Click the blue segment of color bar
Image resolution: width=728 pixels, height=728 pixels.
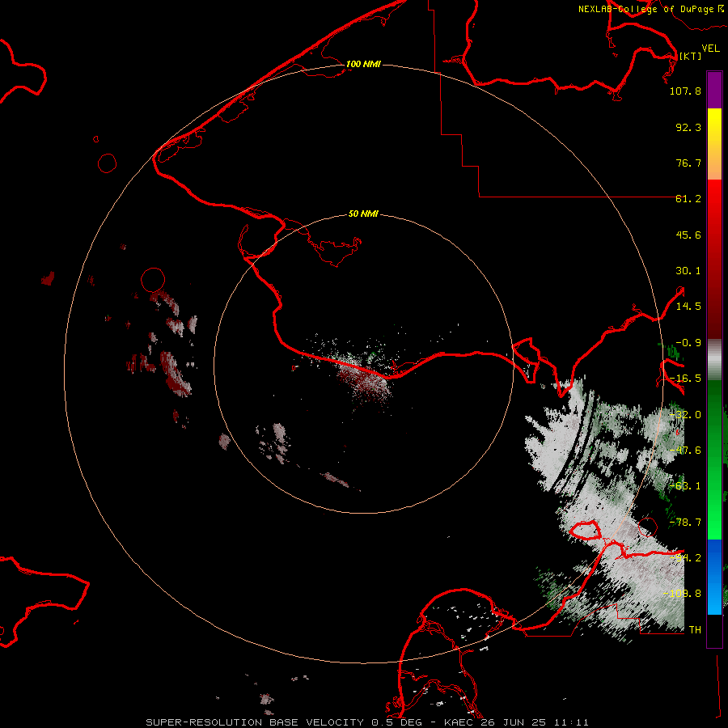(x=714, y=577)
